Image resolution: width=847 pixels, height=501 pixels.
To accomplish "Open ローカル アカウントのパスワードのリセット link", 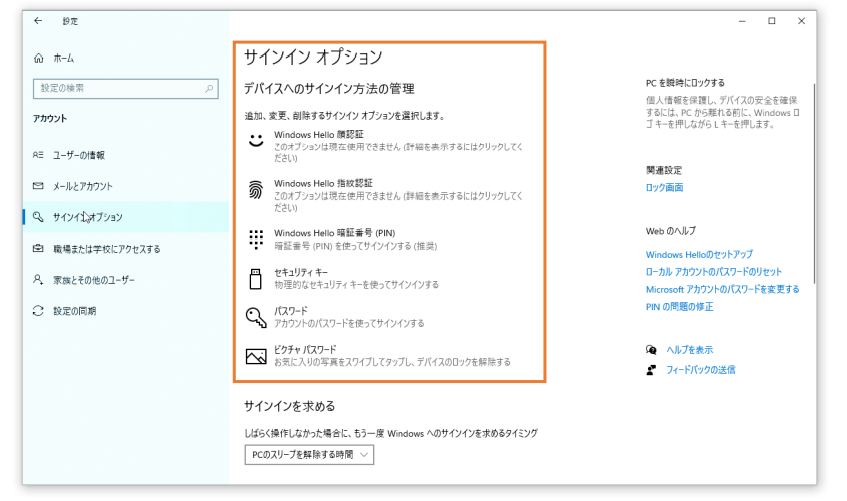I will (714, 272).
